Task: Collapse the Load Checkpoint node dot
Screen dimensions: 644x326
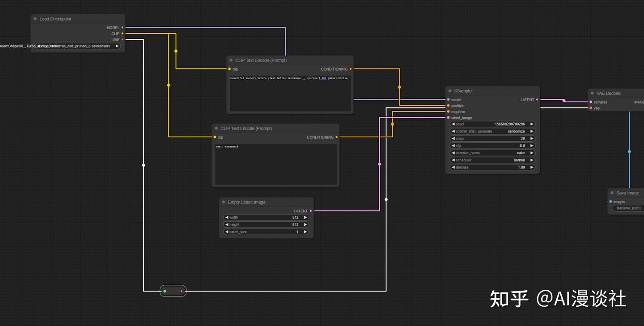Action: click(x=35, y=19)
